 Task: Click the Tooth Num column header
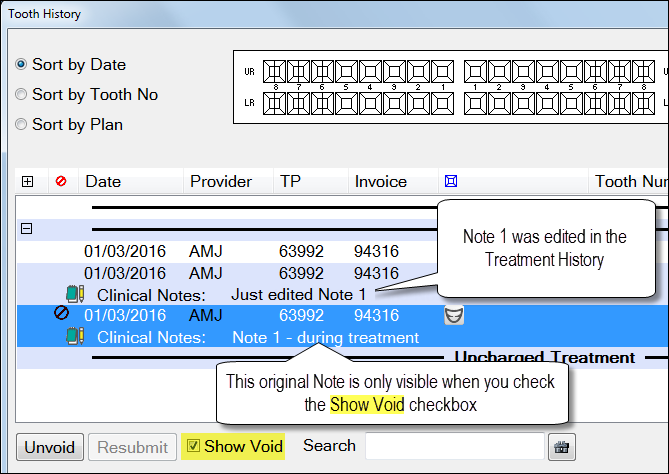pos(631,181)
